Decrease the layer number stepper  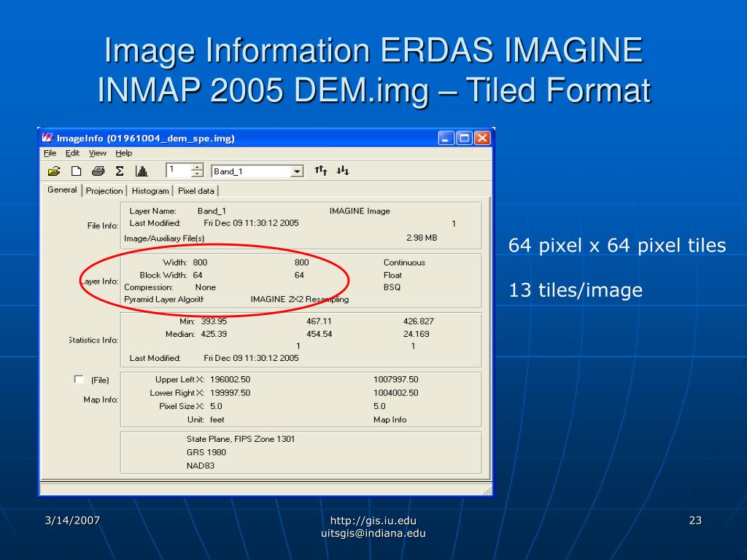tap(197, 174)
